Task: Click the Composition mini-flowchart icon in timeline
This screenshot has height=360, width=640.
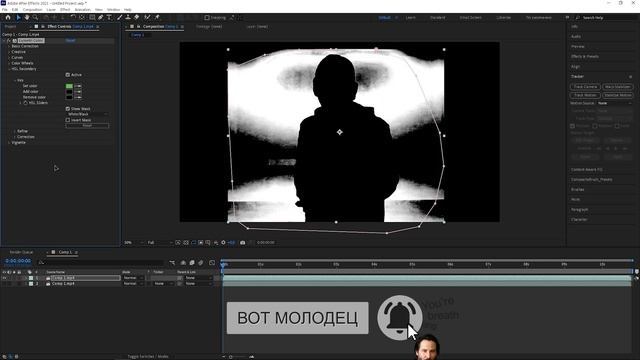Action: pos(172,263)
